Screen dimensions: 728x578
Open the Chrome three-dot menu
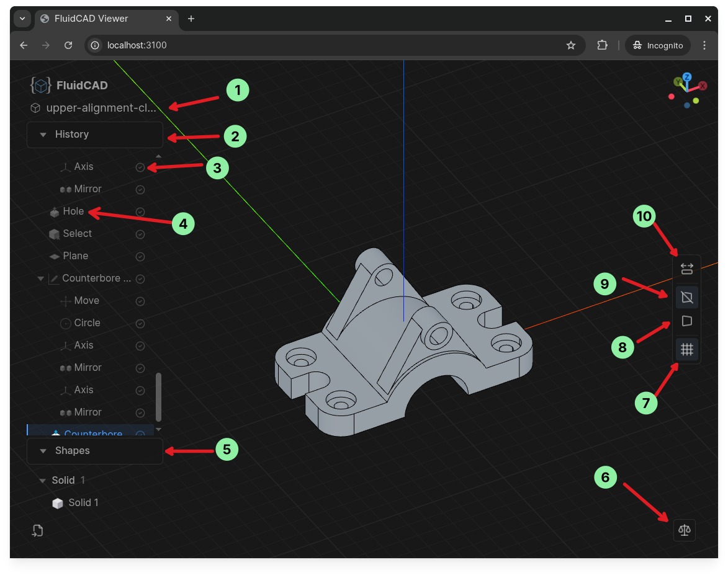pyautogui.click(x=704, y=45)
